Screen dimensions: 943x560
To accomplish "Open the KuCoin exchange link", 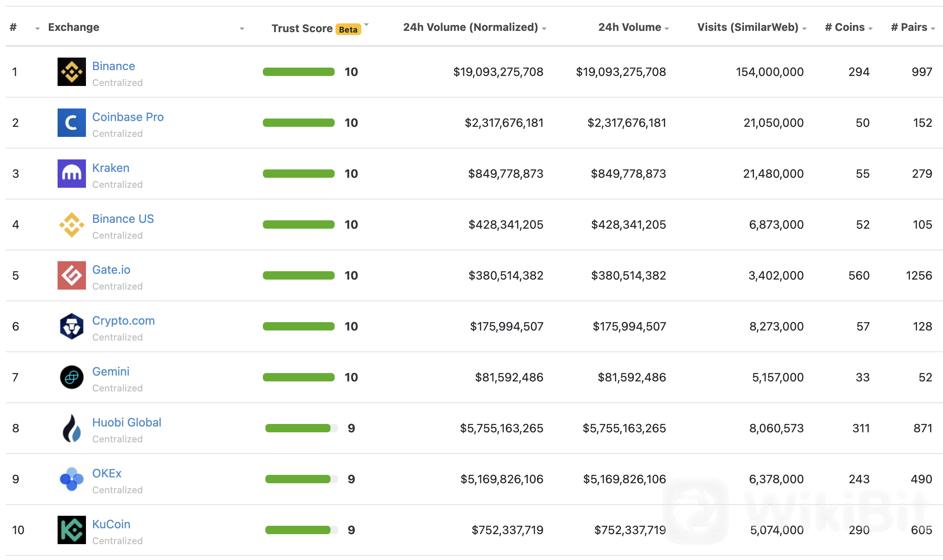I will tap(111, 524).
